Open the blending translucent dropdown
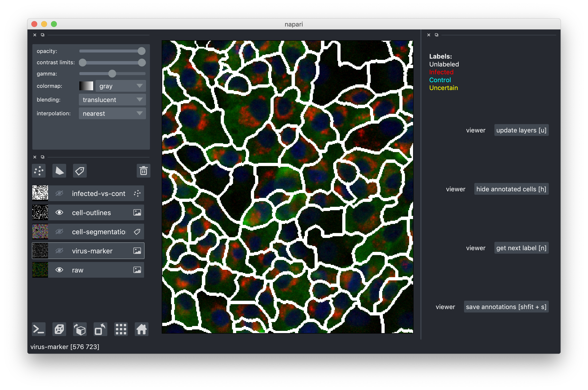The height and width of the screenshot is (390, 588). tap(112, 100)
